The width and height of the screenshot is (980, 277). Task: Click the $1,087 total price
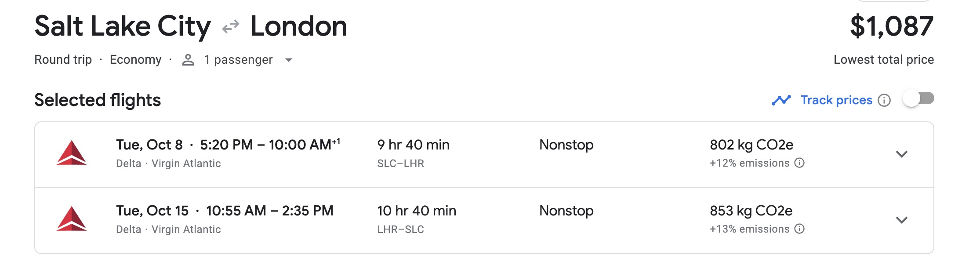point(892,26)
